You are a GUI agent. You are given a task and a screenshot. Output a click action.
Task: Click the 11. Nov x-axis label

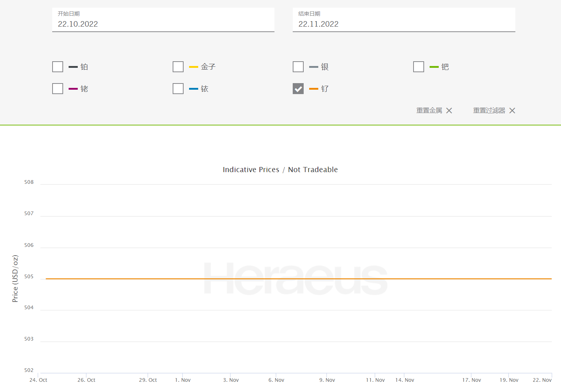click(375, 380)
